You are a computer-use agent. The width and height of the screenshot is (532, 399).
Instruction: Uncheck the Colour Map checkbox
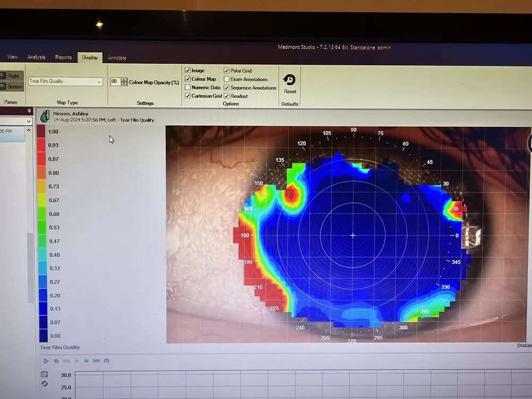pos(188,79)
